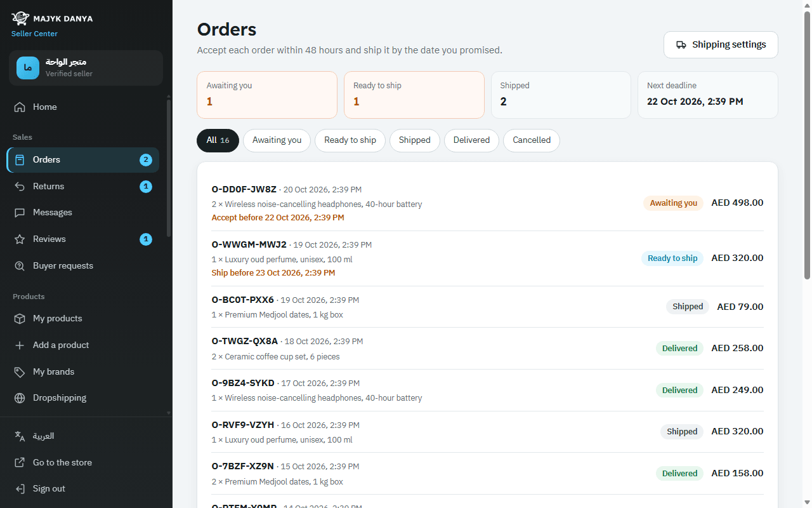Open Reviews from the sidebar
This screenshot has height=508, width=812.
coord(82,239)
